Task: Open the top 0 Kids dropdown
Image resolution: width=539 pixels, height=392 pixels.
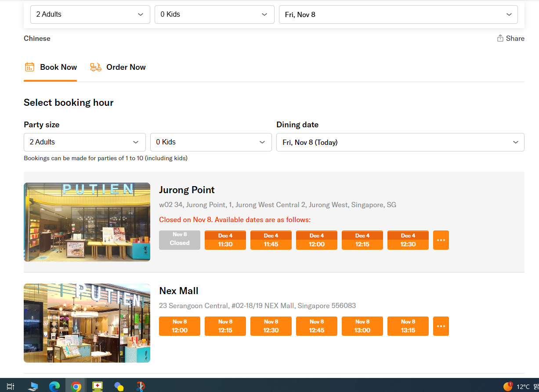Action: point(214,14)
